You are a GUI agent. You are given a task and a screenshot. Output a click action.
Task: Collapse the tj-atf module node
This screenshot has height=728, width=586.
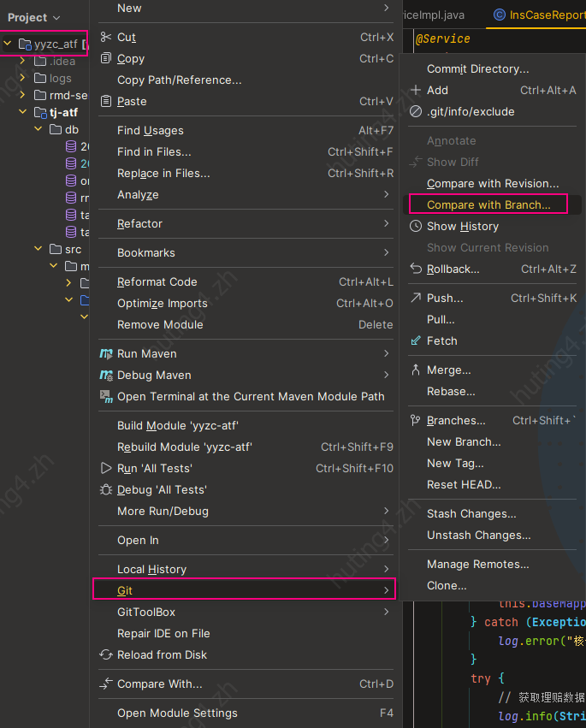pos(22,112)
